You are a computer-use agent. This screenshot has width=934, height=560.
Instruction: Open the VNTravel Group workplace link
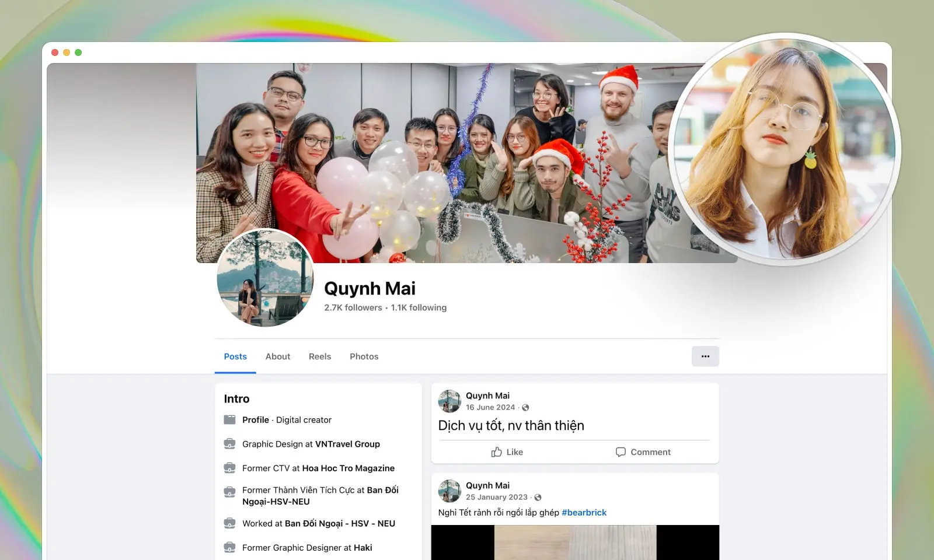(x=347, y=444)
